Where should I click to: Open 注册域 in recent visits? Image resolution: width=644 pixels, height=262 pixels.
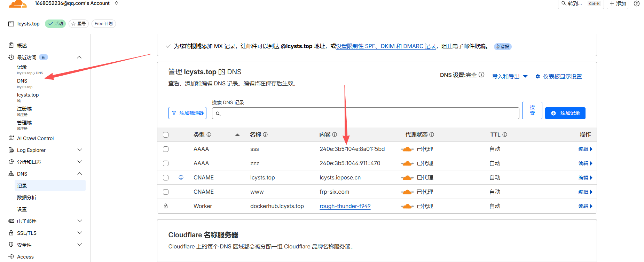(24, 111)
